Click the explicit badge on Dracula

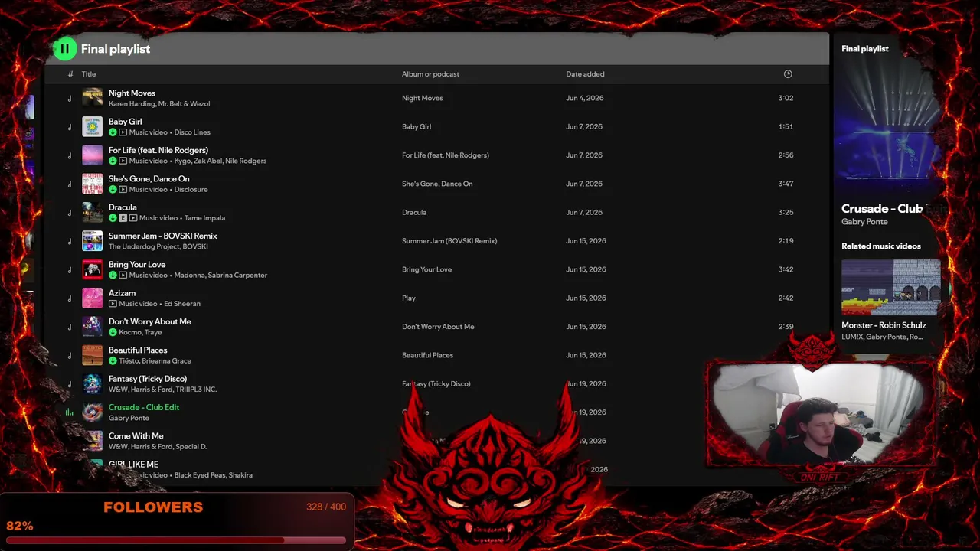point(122,218)
